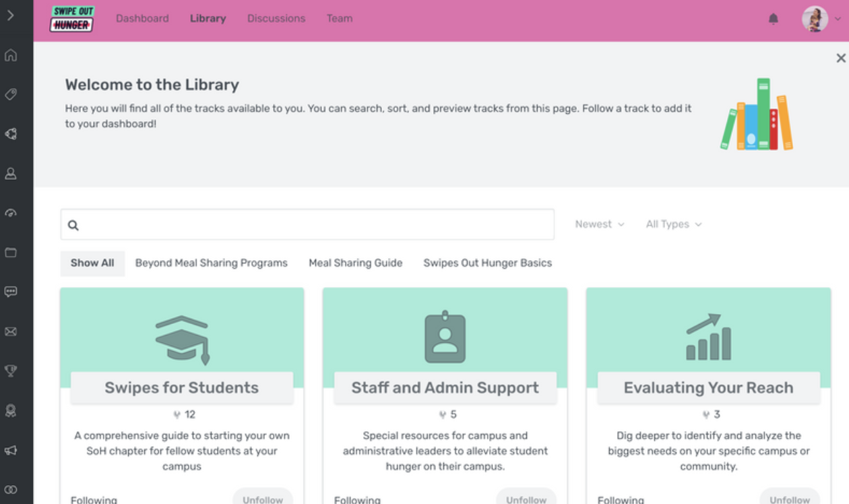Open the megaphone icon in the sidebar
849x504 pixels.
pyautogui.click(x=11, y=450)
